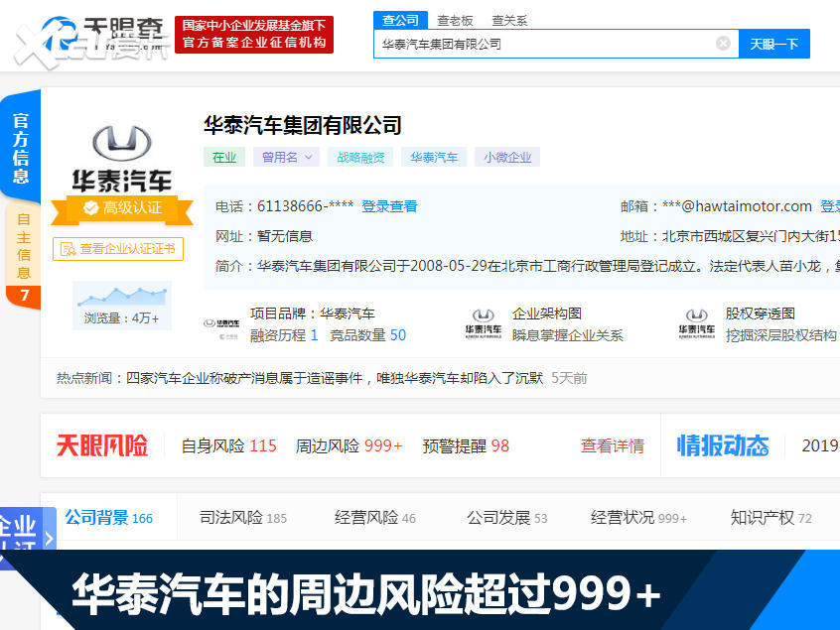
Task: Open the 查看详情 risk details link
Action: (x=613, y=445)
